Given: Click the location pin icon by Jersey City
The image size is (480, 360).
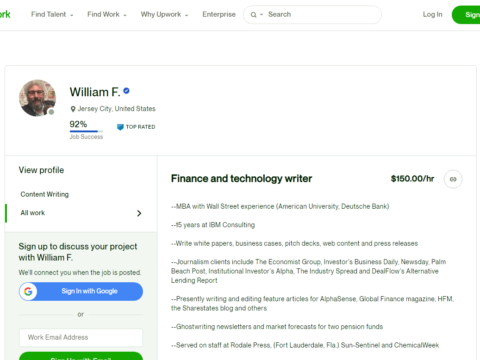Looking at the screenshot, I should tap(73, 109).
